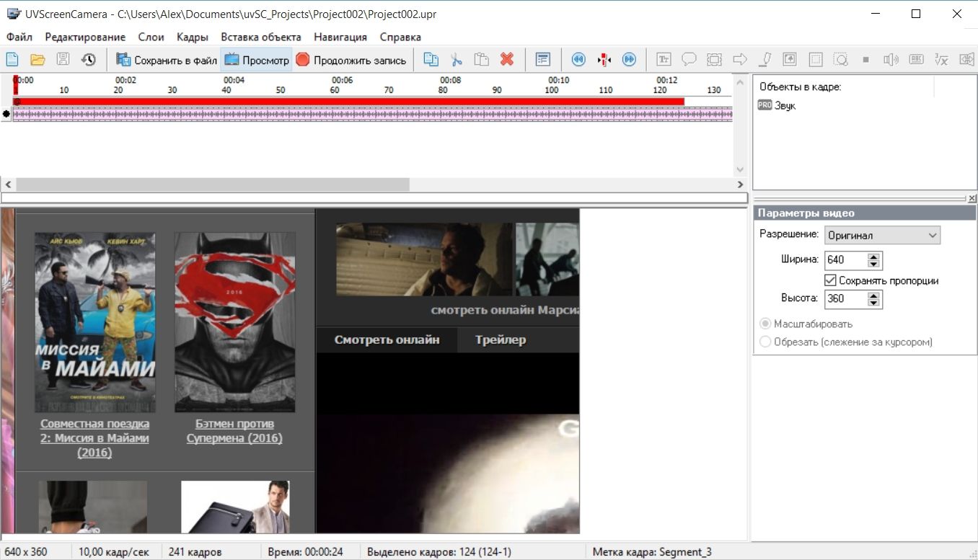
Task: Click the Сохранить в файл button
Action: tap(167, 60)
